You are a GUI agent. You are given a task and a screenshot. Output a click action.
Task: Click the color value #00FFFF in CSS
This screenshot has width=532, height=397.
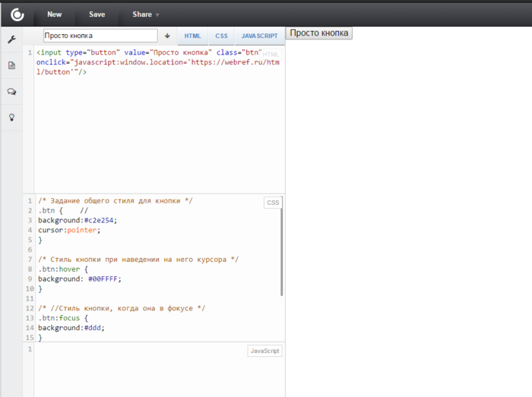point(103,279)
